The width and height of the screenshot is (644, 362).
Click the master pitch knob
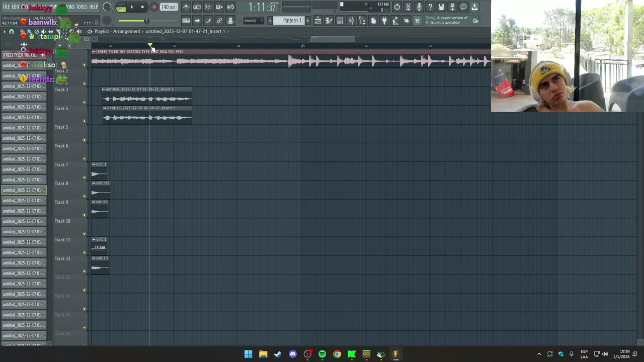pyautogui.click(x=107, y=21)
